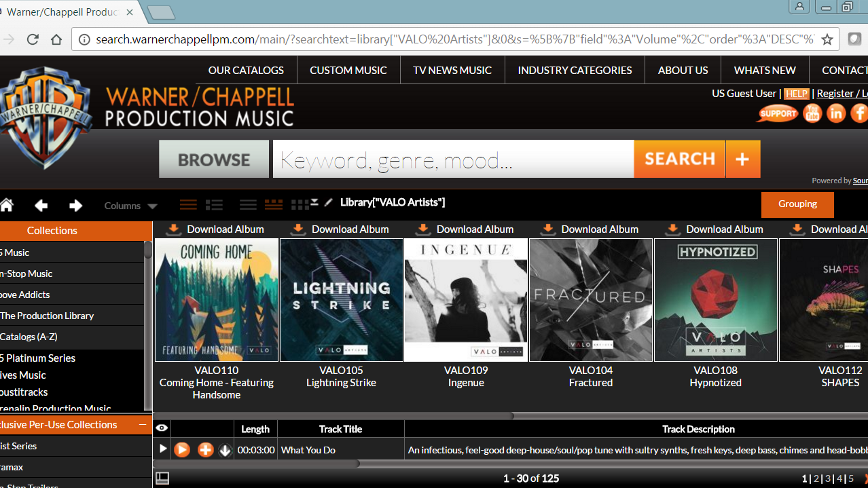Open the WHATS NEW menu
The image size is (868, 488).
765,70
